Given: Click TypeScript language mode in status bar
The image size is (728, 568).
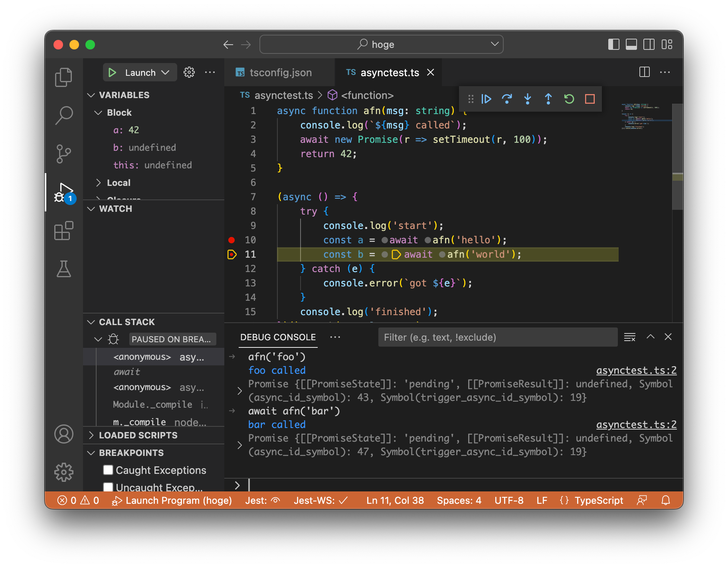Looking at the screenshot, I should [x=598, y=501].
